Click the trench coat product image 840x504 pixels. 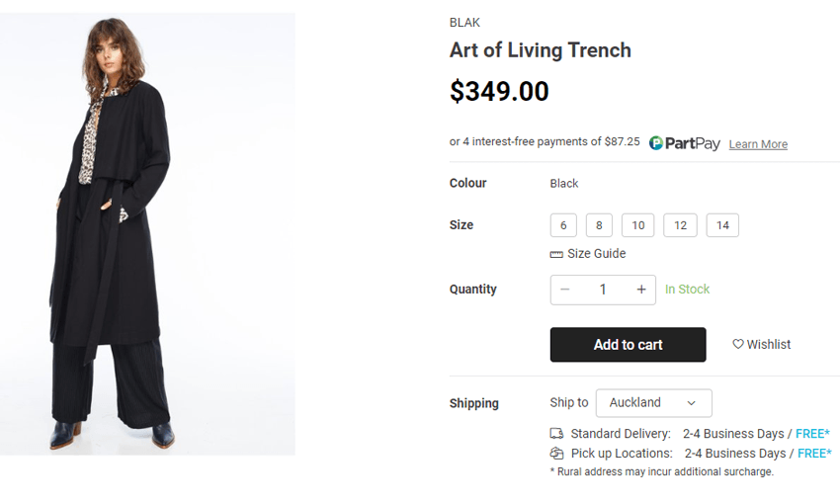[147, 234]
